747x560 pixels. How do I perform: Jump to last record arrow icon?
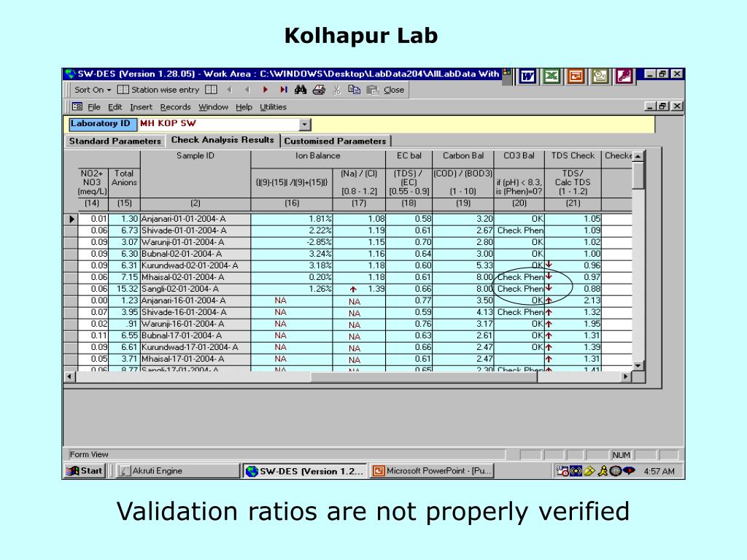[283, 90]
